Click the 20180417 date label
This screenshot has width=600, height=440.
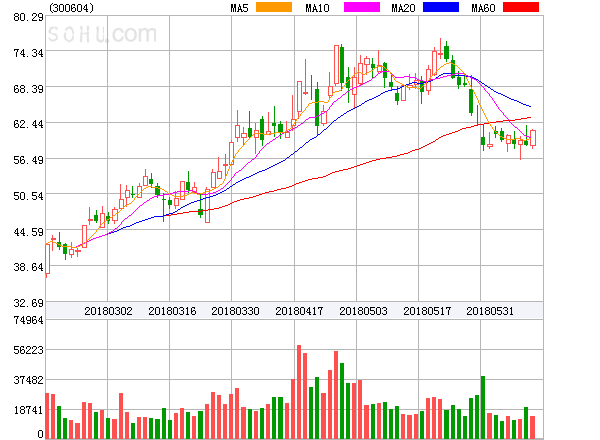click(299, 311)
